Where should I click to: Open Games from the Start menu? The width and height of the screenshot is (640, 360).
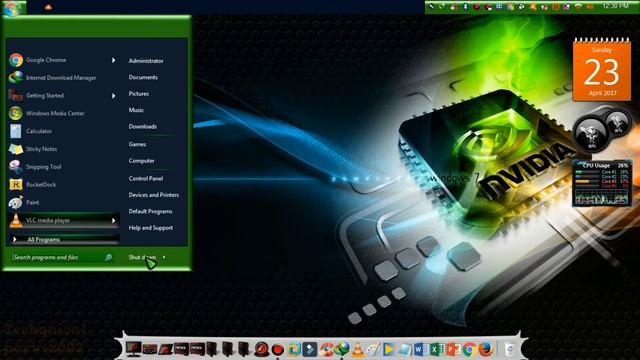(137, 144)
